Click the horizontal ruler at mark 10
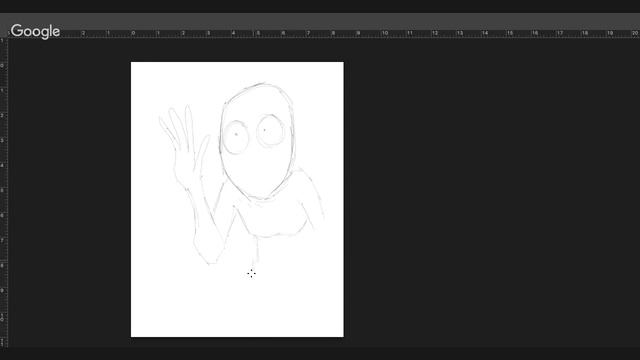The image size is (640, 360). pyautogui.click(x=384, y=33)
